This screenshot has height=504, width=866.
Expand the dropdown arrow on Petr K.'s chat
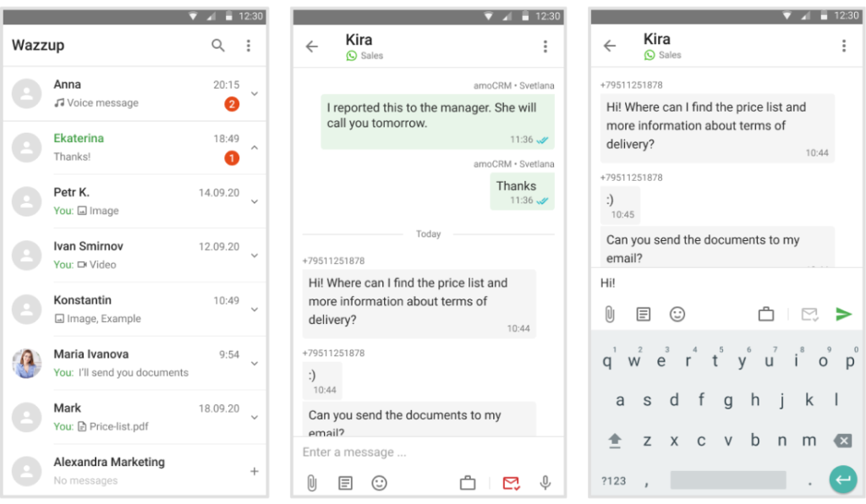click(x=256, y=200)
